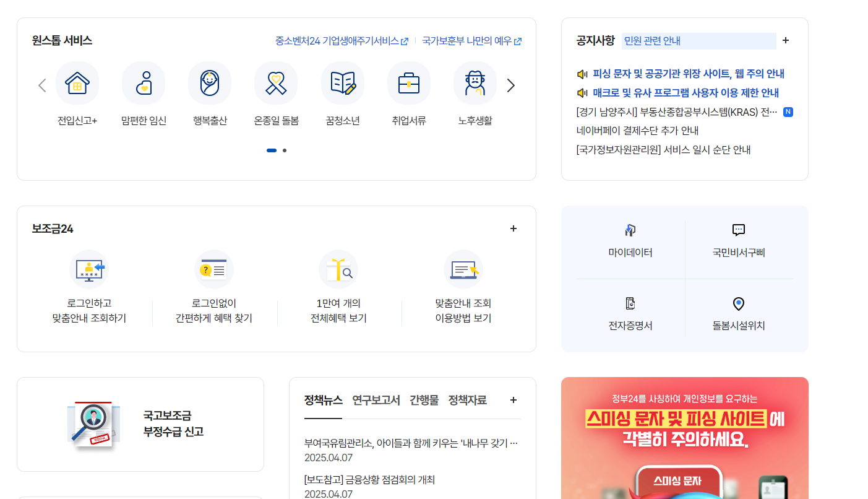Click the external-link icon beside 중소벤처24 기업생애주기서비스

[x=405, y=41]
